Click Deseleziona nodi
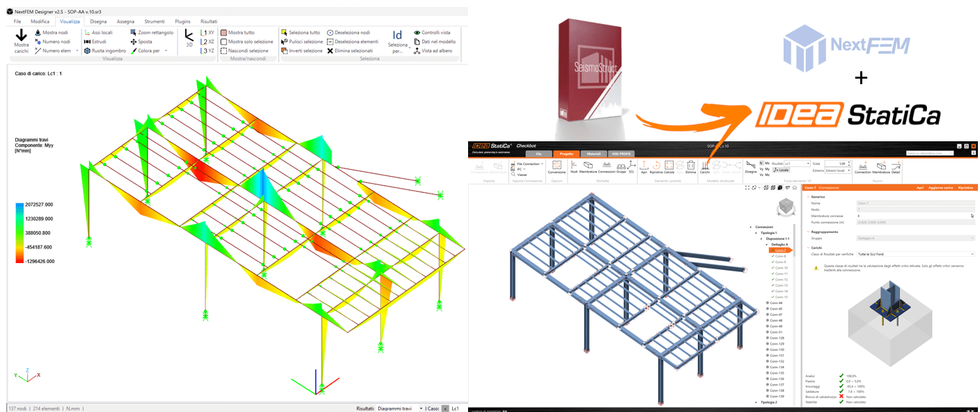 [x=348, y=32]
